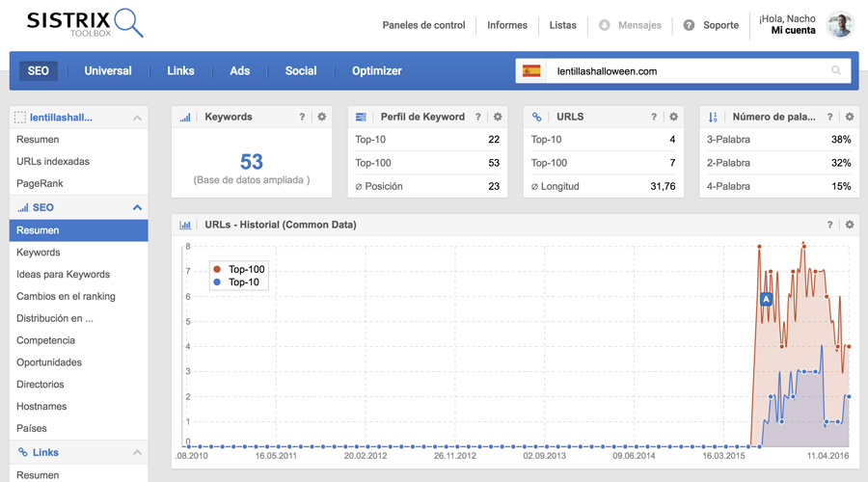Select the SEO tab in blue navigation bar

pyautogui.click(x=39, y=70)
